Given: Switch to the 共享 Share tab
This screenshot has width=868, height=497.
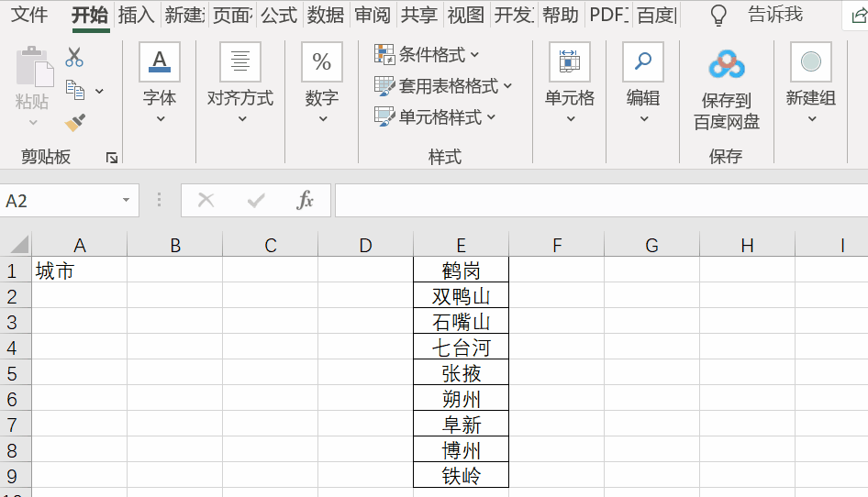Looking at the screenshot, I should click(x=419, y=15).
